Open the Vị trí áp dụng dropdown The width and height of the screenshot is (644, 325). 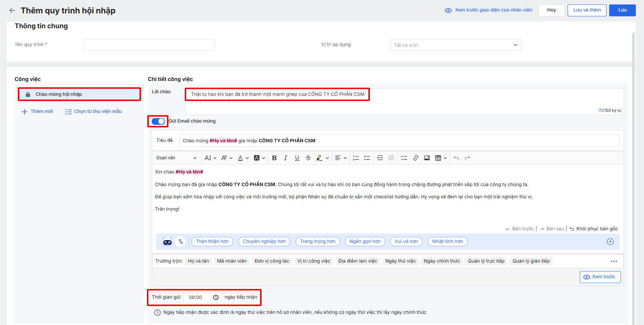click(456, 45)
